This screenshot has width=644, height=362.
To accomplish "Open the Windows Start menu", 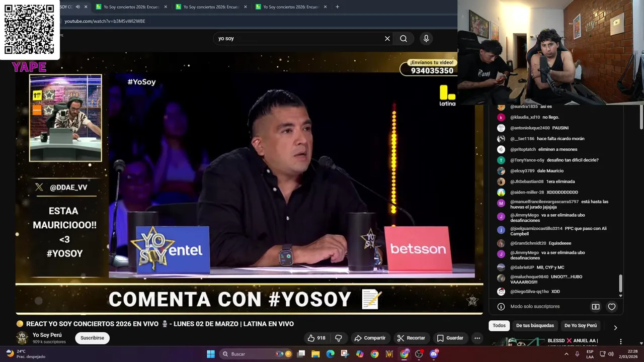I will pos(211,354).
